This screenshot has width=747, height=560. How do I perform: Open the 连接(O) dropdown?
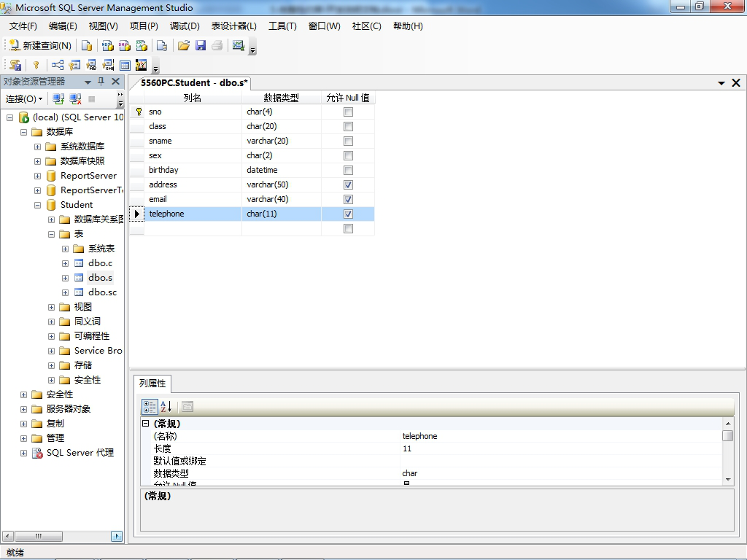pos(24,99)
